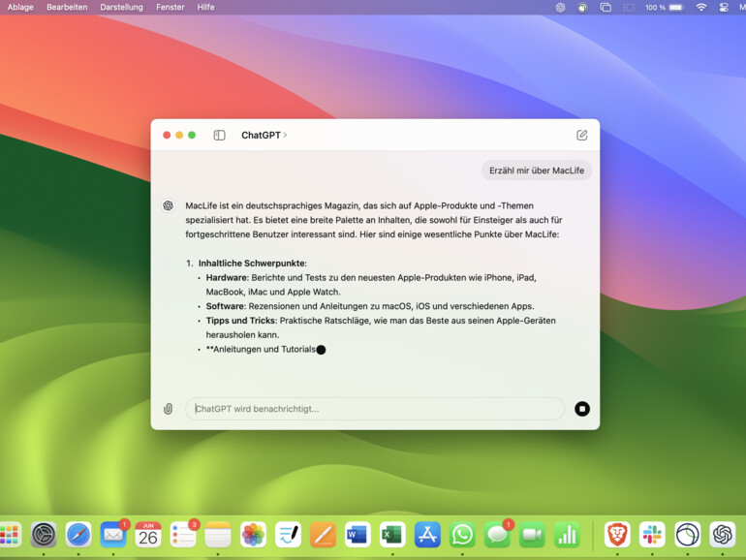
Task: Open Notes in the Dock
Action: click(x=218, y=534)
